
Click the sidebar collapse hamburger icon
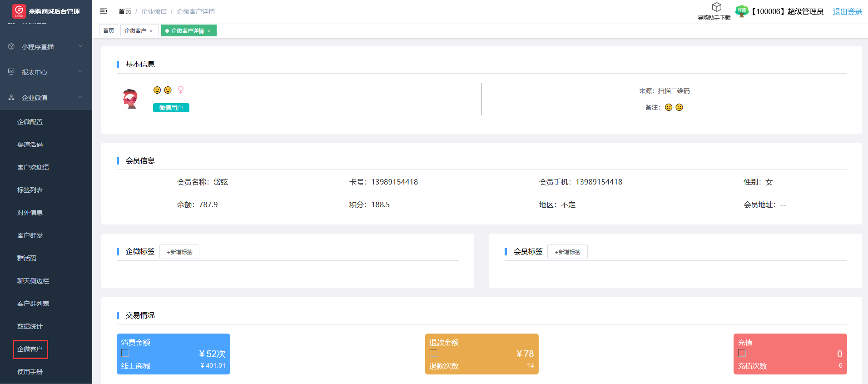[x=104, y=11]
